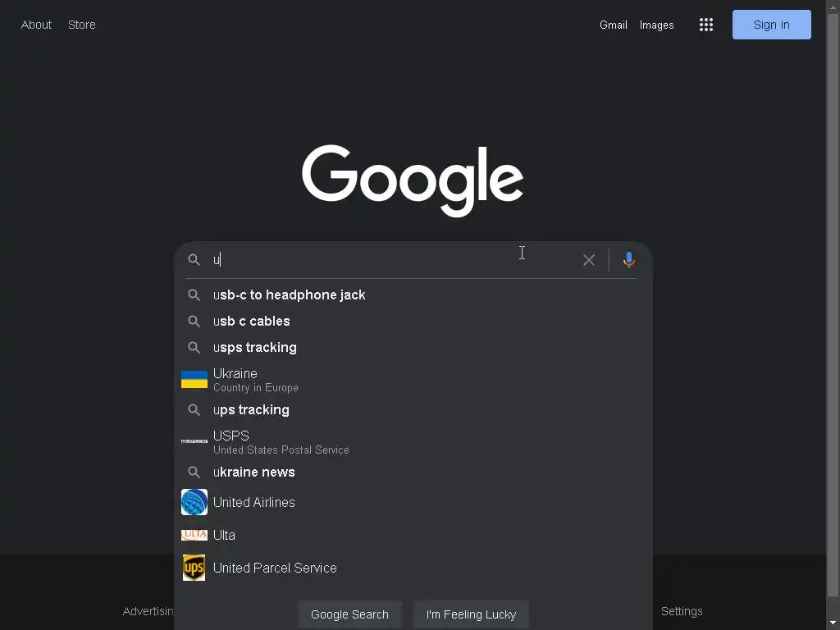
Task: Click the UPS shield logo
Action: click(x=194, y=568)
